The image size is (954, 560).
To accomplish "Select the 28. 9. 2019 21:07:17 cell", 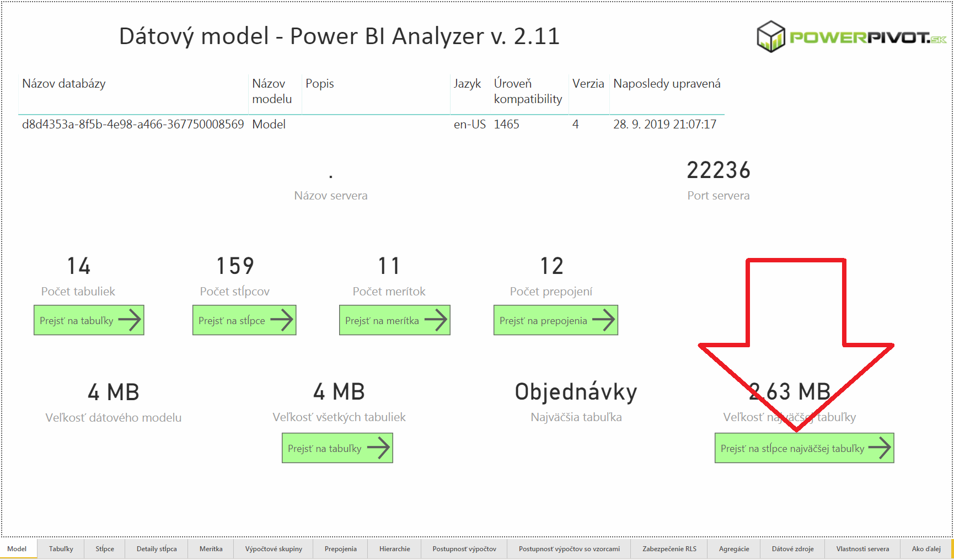I will click(665, 125).
